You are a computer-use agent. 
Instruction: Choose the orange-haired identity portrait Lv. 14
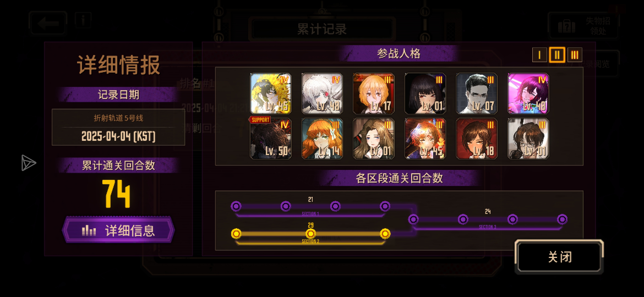point(322,139)
